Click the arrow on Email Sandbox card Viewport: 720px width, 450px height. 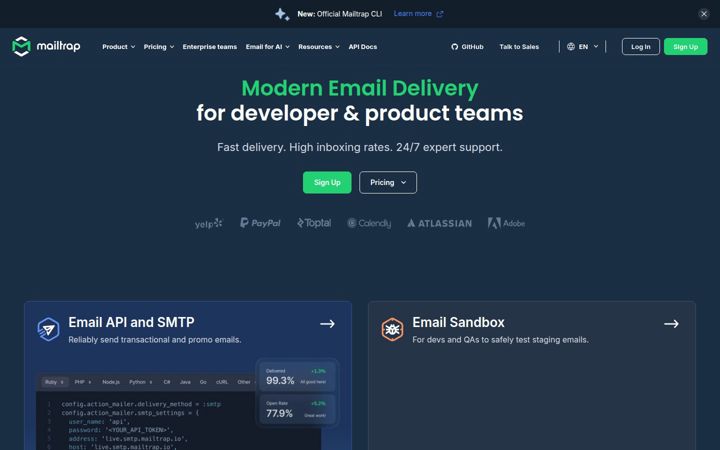pyautogui.click(x=671, y=324)
